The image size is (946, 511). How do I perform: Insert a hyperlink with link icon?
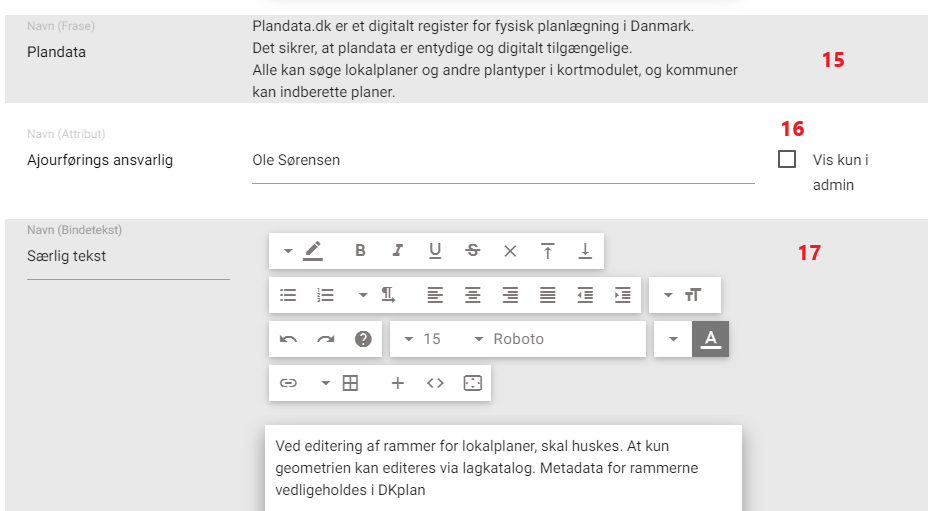pos(288,383)
